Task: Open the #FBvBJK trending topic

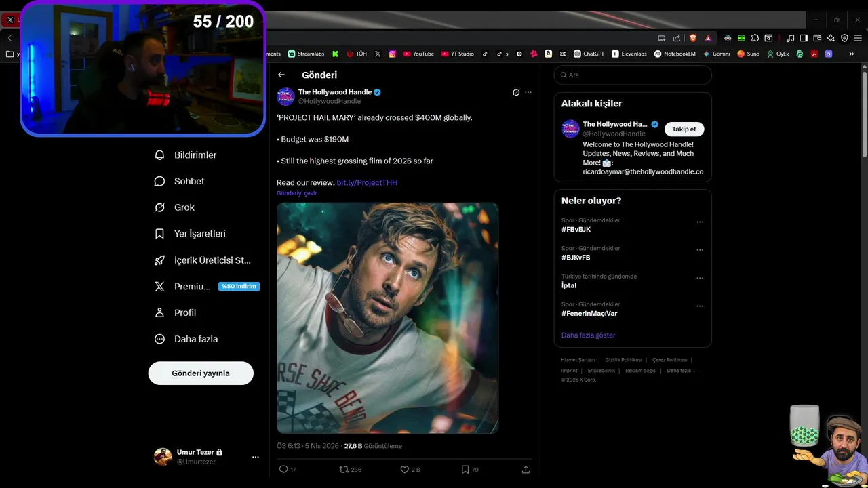Action: click(x=576, y=229)
